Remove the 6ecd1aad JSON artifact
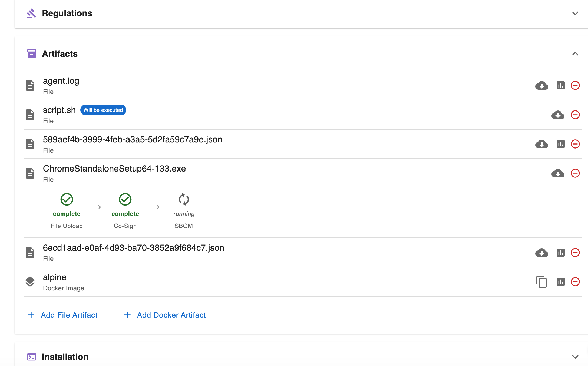 pos(575,252)
